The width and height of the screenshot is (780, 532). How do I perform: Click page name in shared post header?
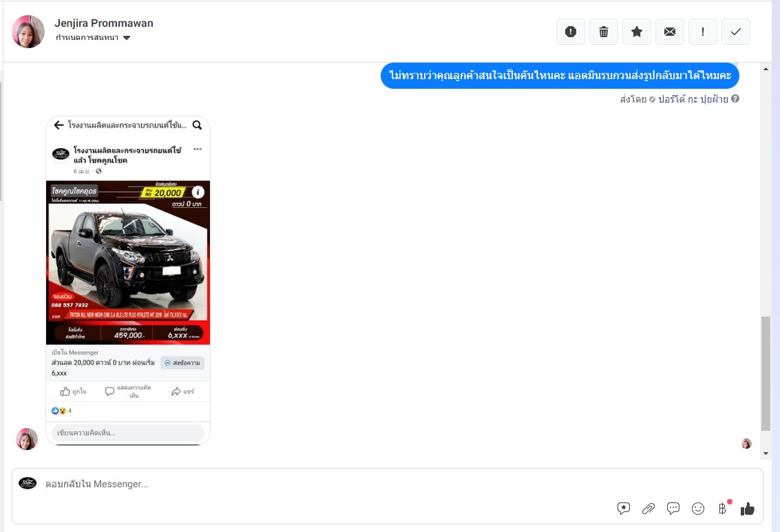click(x=127, y=155)
